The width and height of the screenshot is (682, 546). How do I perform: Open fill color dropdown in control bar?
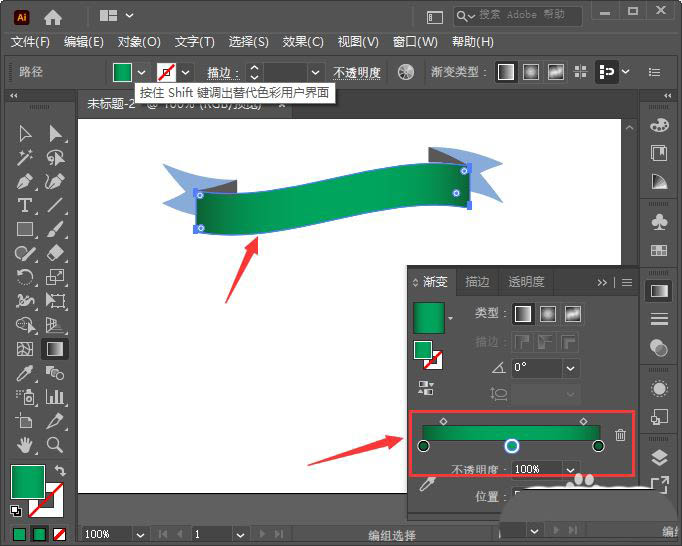click(141, 73)
